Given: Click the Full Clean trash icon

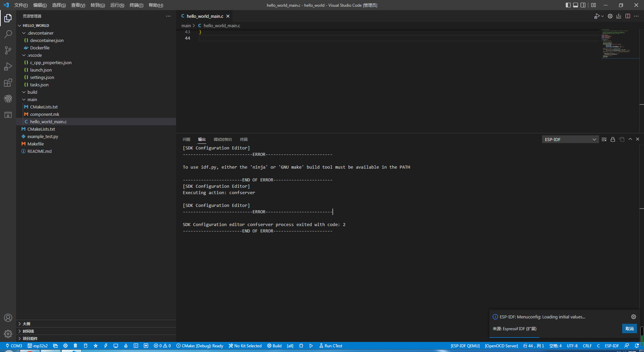Looking at the screenshot, I should pos(75,346).
